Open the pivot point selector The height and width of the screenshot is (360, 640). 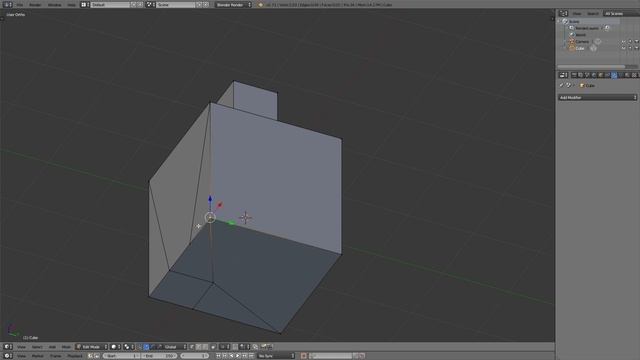pyautogui.click(x=129, y=347)
